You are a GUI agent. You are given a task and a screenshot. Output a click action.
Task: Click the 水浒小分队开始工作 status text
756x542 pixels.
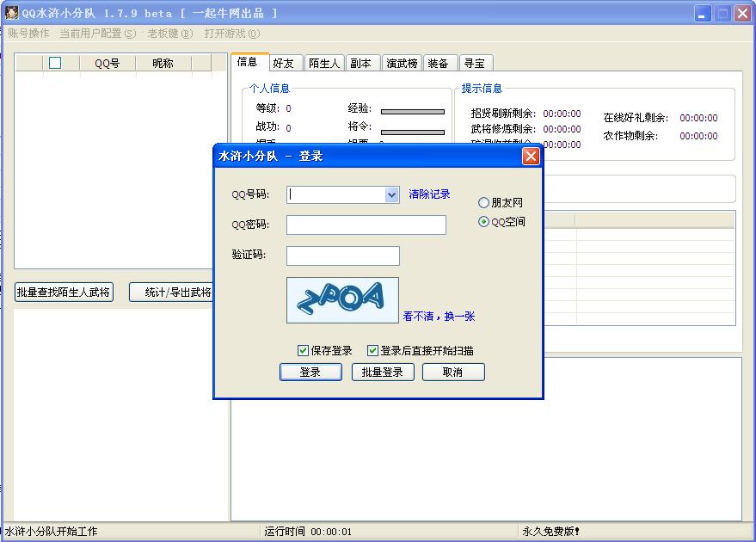pos(51,532)
